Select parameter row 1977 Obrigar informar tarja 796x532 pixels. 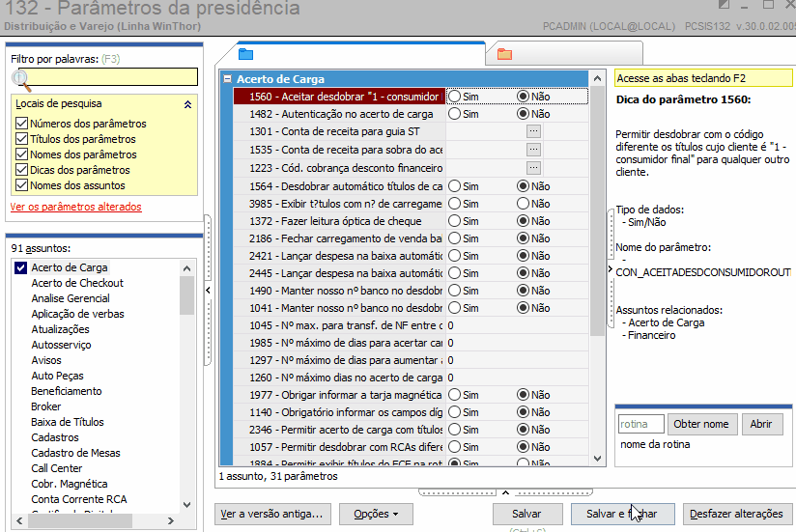click(x=339, y=395)
